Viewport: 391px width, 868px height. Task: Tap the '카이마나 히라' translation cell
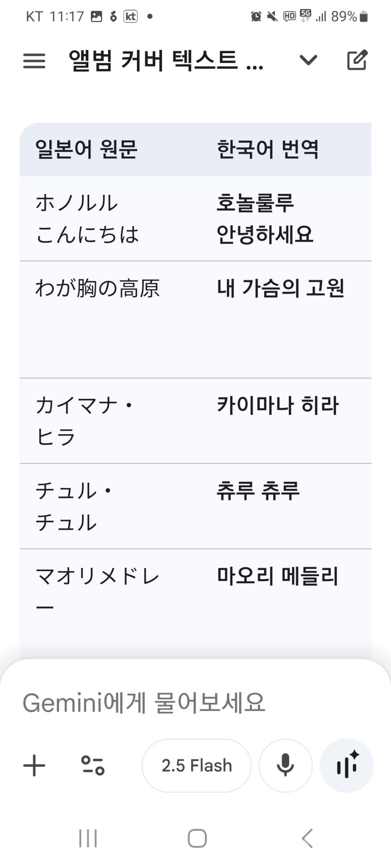278,405
